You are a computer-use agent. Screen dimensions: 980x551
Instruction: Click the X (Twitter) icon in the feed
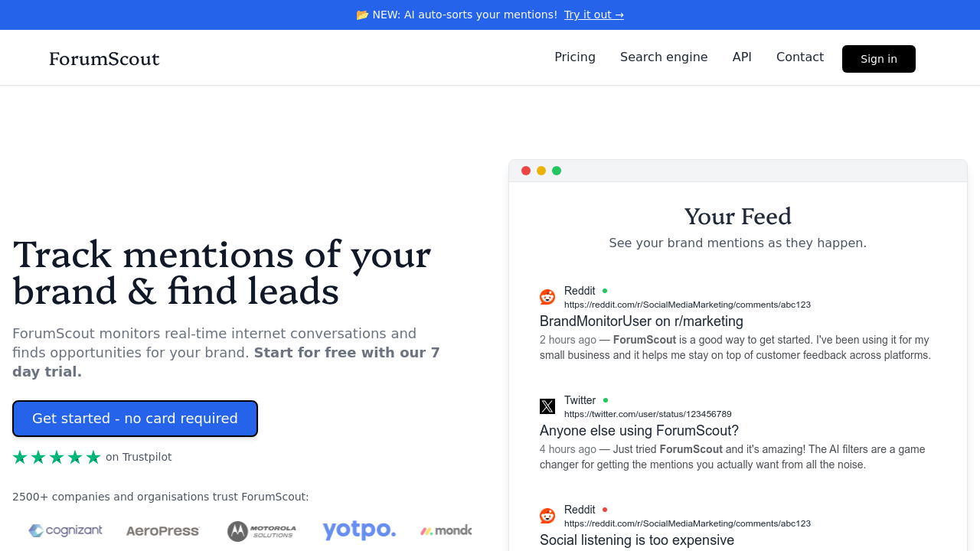coord(547,406)
